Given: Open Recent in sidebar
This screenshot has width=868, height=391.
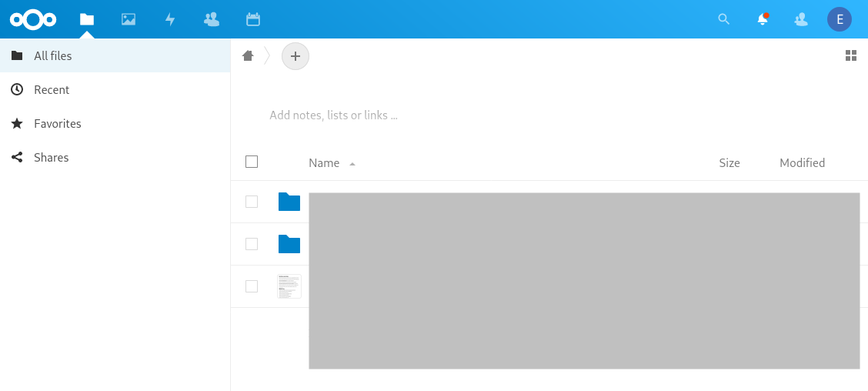Looking at the screenshot, I should click(115, 90).
